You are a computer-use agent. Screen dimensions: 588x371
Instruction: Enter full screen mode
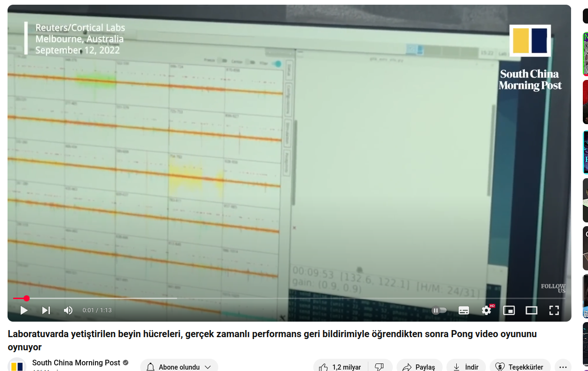(x=554, y=310)
